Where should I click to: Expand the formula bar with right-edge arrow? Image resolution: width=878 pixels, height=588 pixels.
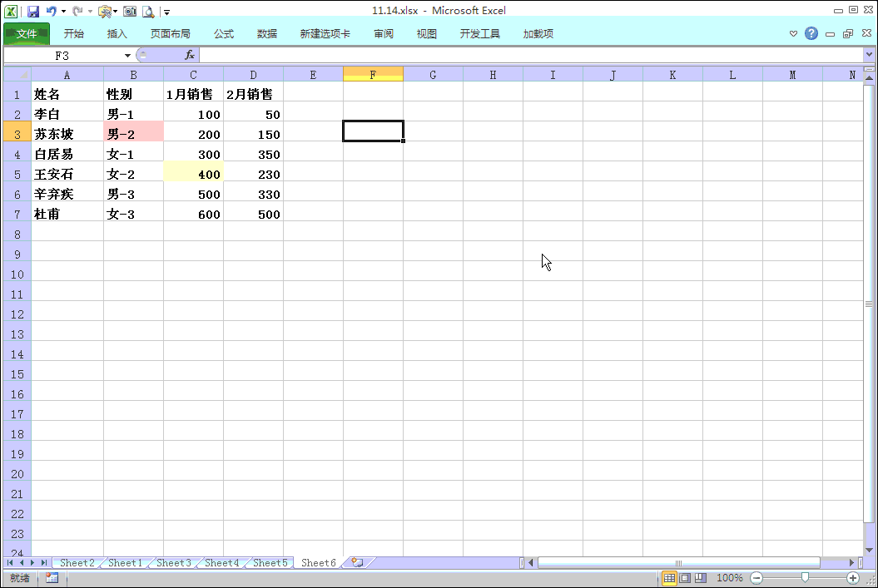point(869,55)
